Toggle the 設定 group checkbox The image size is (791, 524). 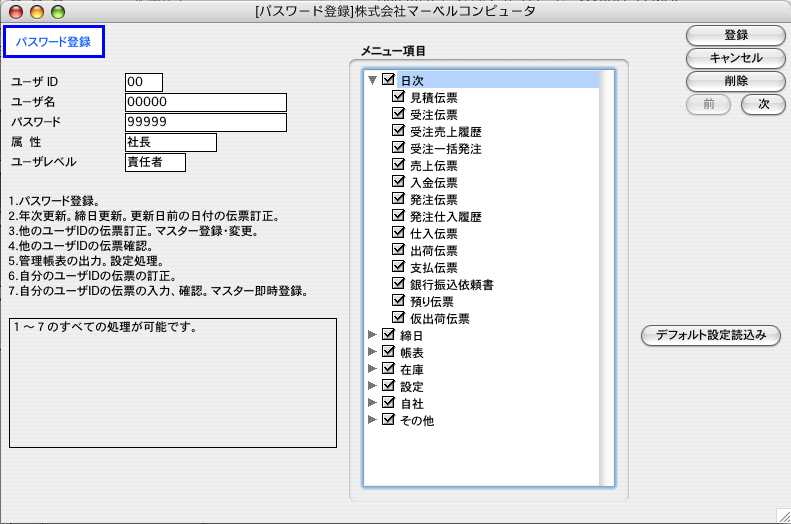click(388, 386)
